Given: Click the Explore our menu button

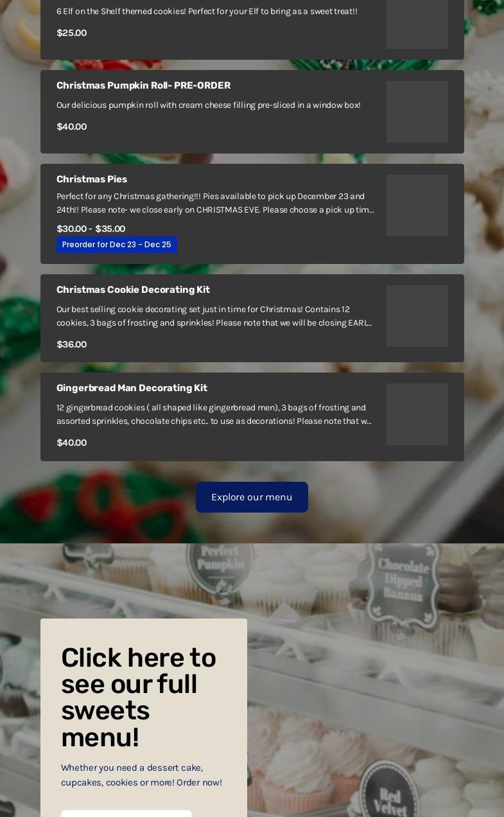Looking at the screenshot, I should (x=252, y=497).
